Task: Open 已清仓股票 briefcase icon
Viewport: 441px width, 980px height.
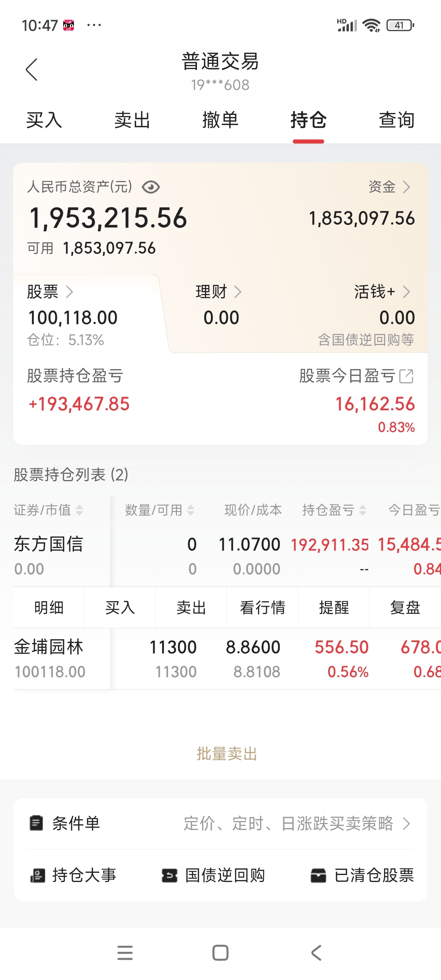Action: pyautogui.click(x=318, y=875)
